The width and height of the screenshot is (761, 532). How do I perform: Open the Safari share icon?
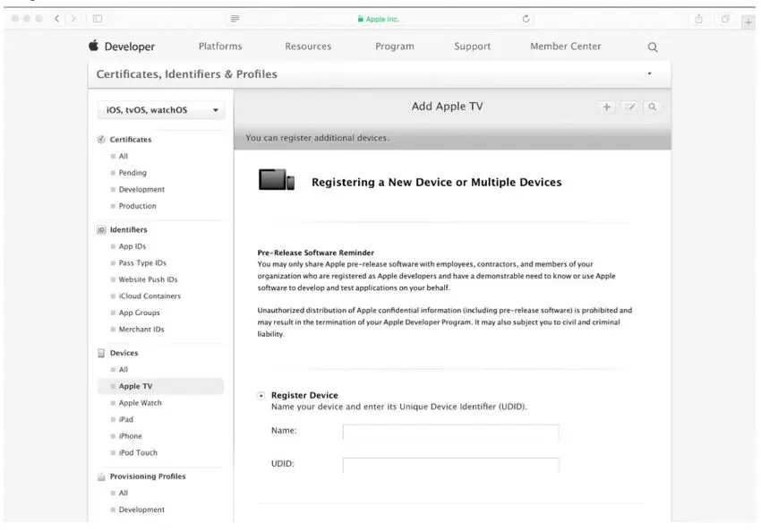click(x=699, y=19)
